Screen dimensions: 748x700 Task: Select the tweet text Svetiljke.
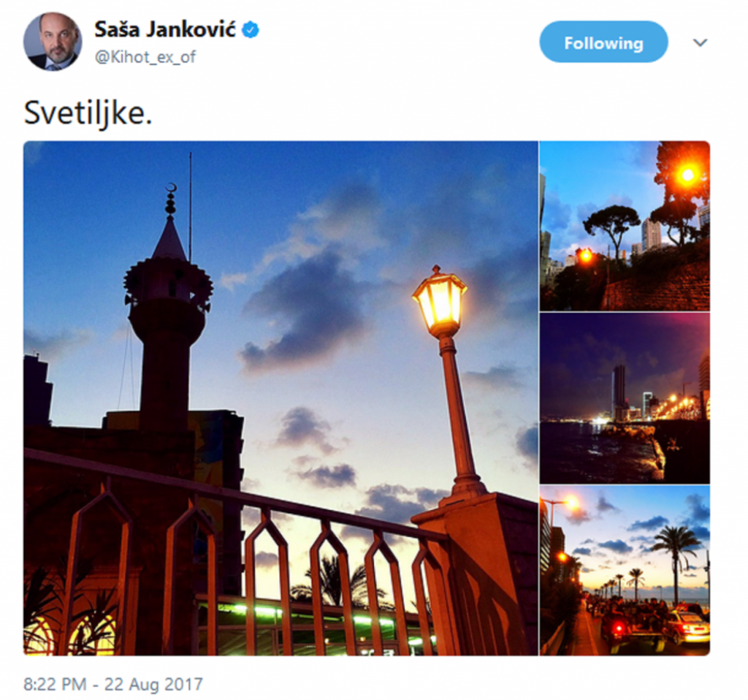point(88,113)
